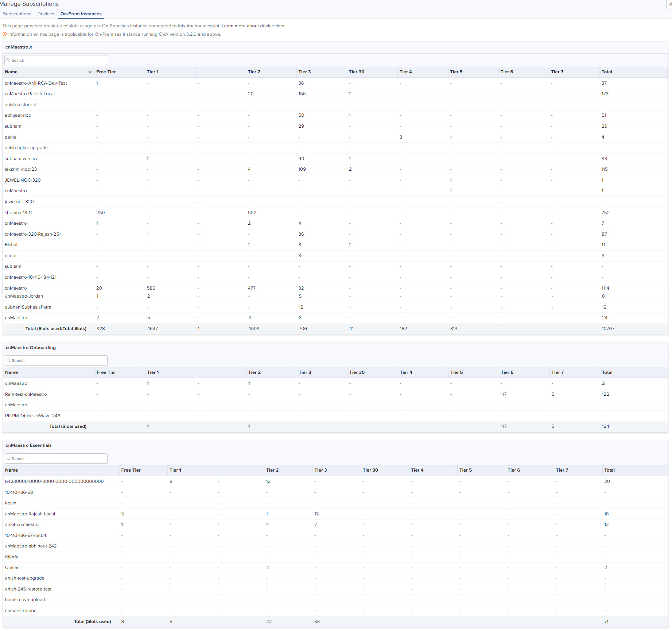
Task: Select the fdknfk instance row
Action: [335, 557]
